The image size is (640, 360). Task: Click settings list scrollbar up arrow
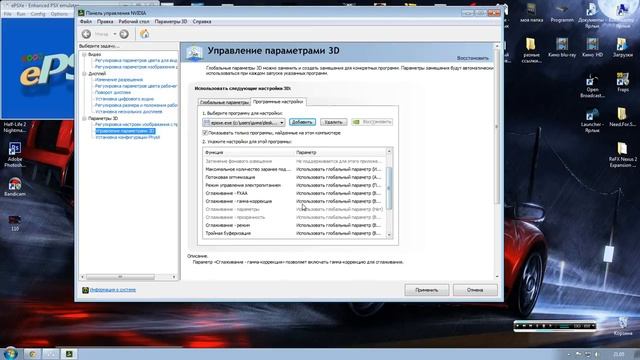pos(389,151)
